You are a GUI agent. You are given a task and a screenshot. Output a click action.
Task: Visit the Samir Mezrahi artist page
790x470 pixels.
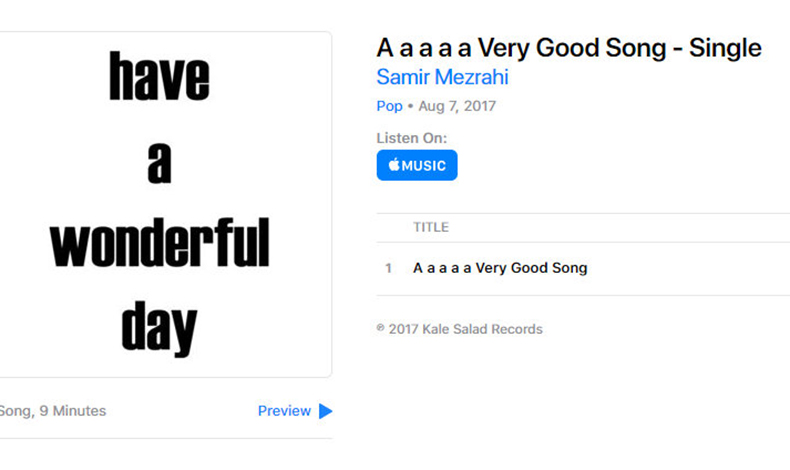coord(442,77)
